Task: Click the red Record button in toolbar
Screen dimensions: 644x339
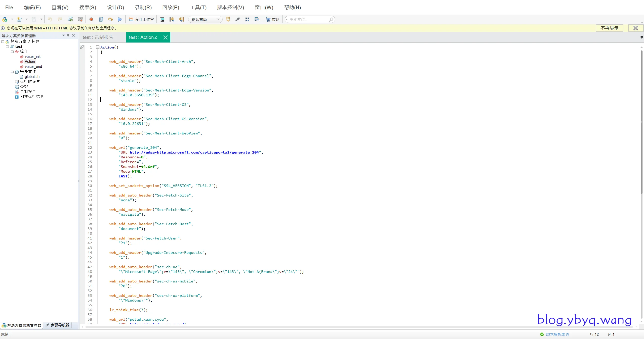Action: click(x=91, y=19)
